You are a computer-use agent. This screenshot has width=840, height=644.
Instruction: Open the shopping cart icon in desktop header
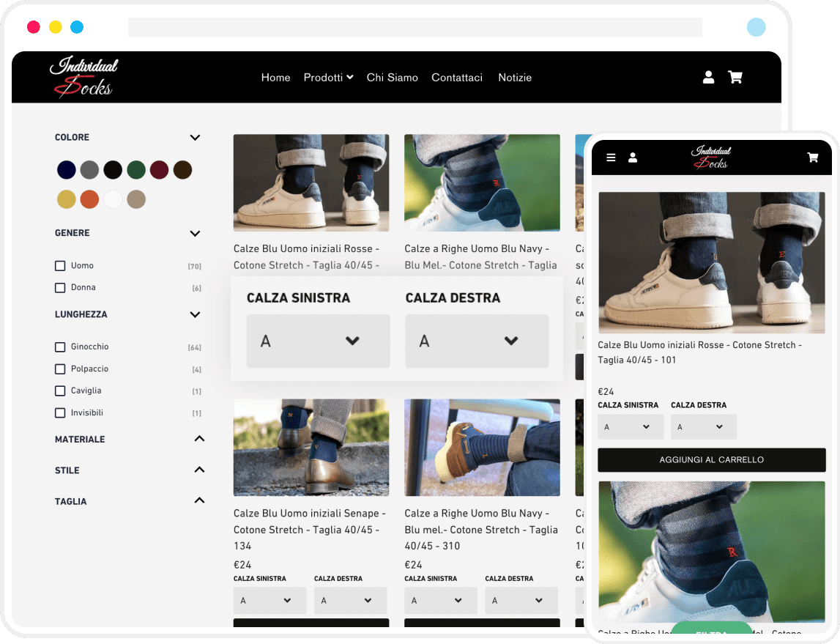[x=735, y=77]
